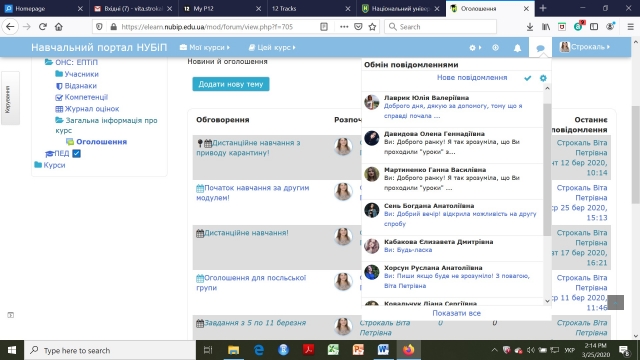This screenshot has height=360, width=640.
Task: Toggle reader view icon in address bar
Action: click(x=324, y=27)
